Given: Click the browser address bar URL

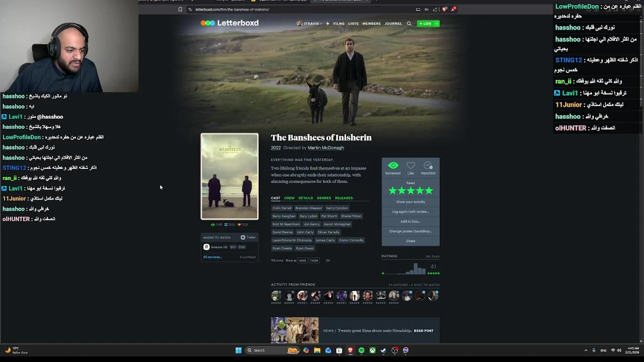Looking at the screenshot, I should (x=232, y=9).
